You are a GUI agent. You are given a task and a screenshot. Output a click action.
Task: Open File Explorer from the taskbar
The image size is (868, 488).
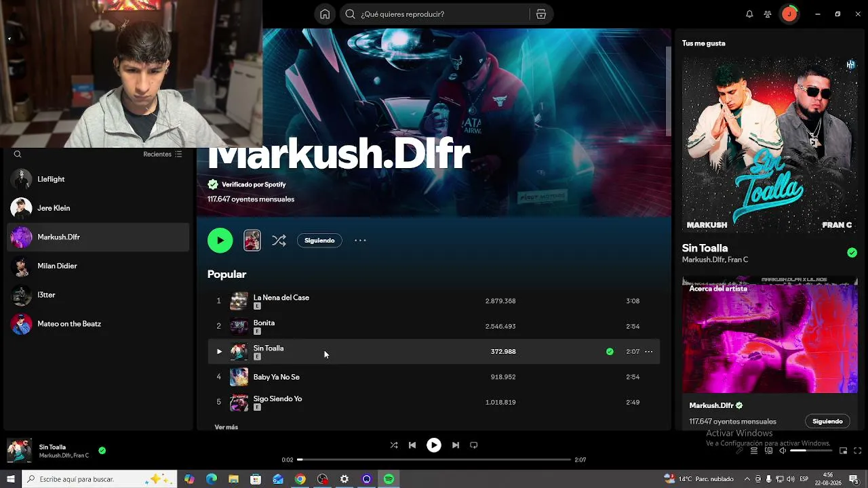233,479
